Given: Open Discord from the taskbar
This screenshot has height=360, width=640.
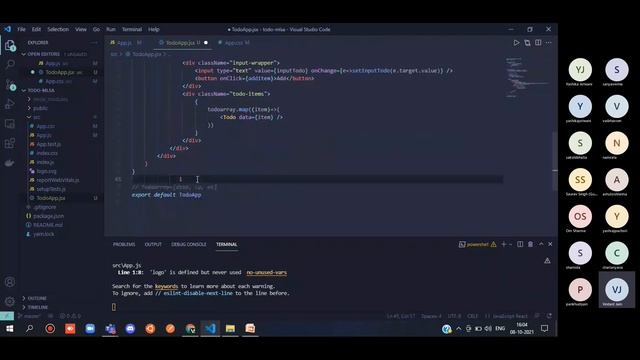Looking at the screenshot, I should 130,329.
